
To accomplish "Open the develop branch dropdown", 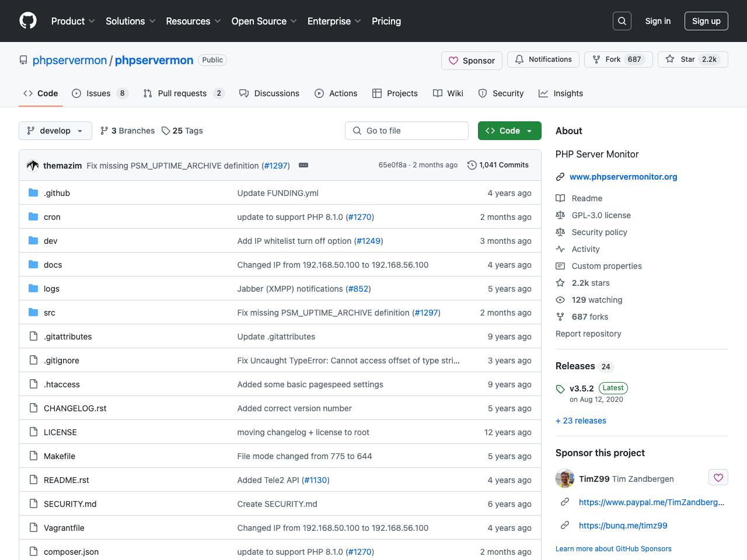I will coord(55,131).
